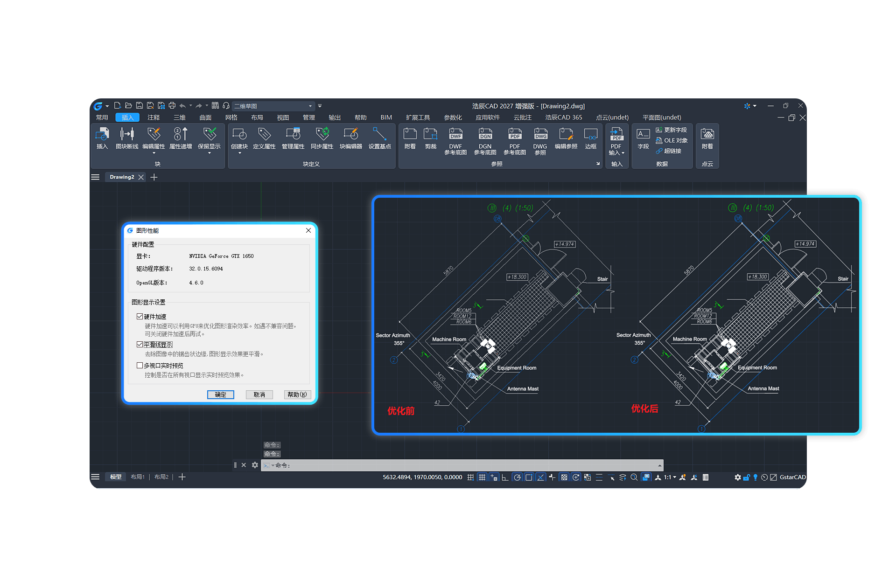Image resolution: width=896 pixels, height=588 pixels.
Task: Click the 更新字段 update field item
Action: [x=671, y=130]
